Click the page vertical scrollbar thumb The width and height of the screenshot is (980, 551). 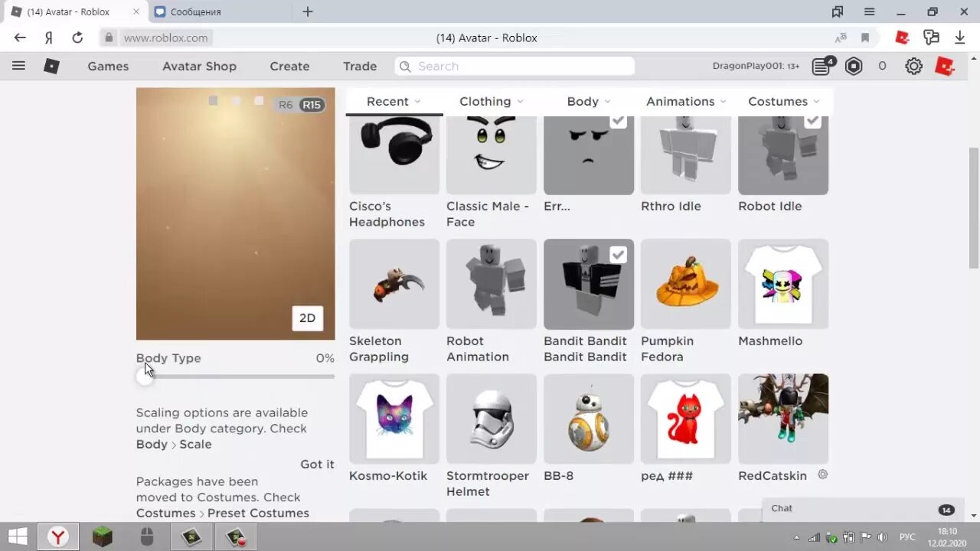click(x=973, y=207)
